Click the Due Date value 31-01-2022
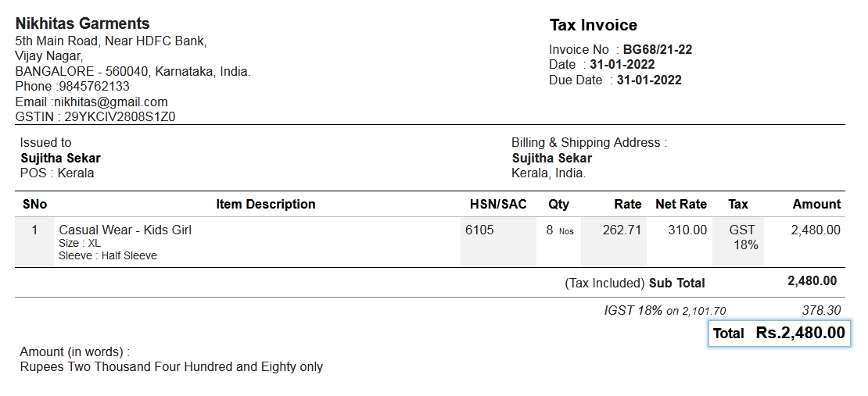This screenshot has height=396, width=868. click(x=649, y=80)
